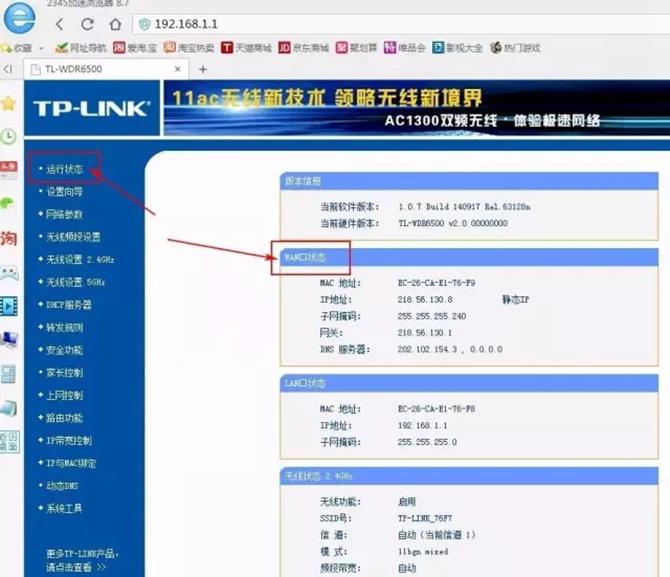Open the 网址导航 bookmark

(x=81, y=48)
